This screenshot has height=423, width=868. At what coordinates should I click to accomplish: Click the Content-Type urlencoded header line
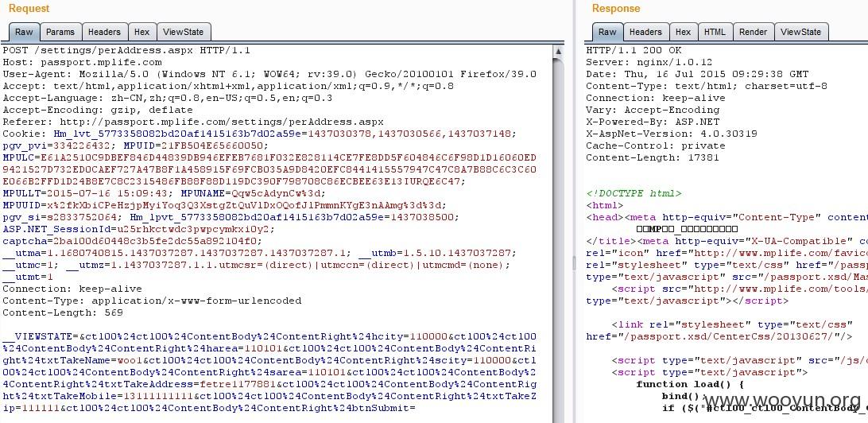tap(153, 301)
